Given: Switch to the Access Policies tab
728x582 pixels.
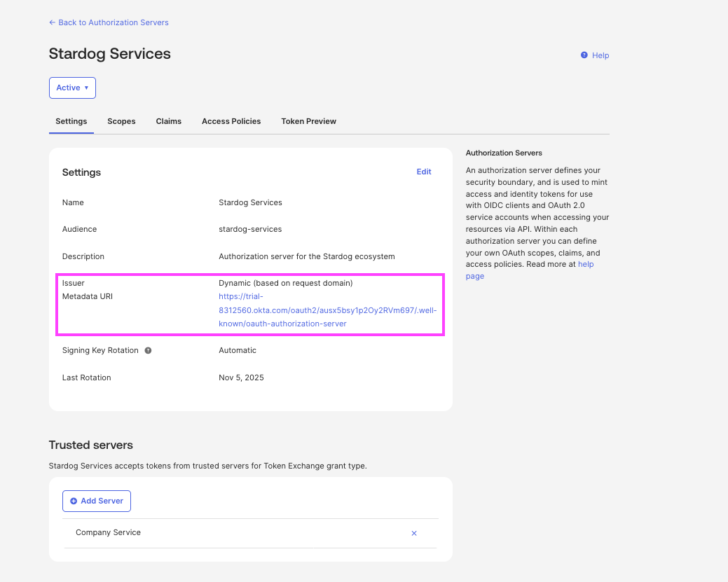Looking at the screenshot, I should click(x=231, y=121).
